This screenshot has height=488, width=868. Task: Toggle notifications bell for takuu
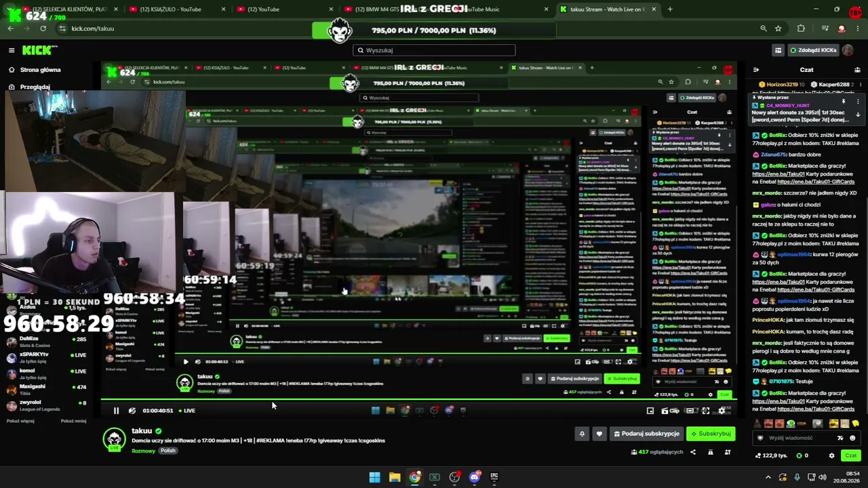[x=582, y=434]
